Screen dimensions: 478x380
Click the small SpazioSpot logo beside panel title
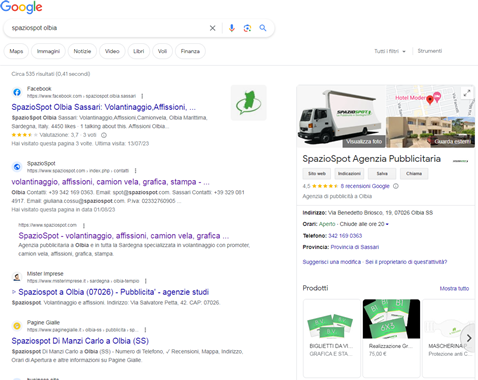point(460,161)
